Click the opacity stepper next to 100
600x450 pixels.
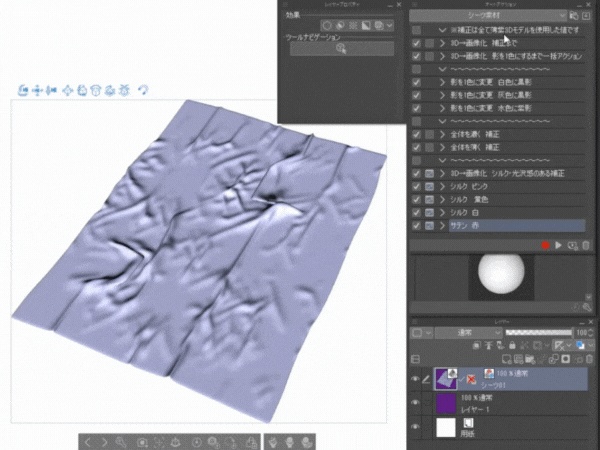click(x=591, y=333)
